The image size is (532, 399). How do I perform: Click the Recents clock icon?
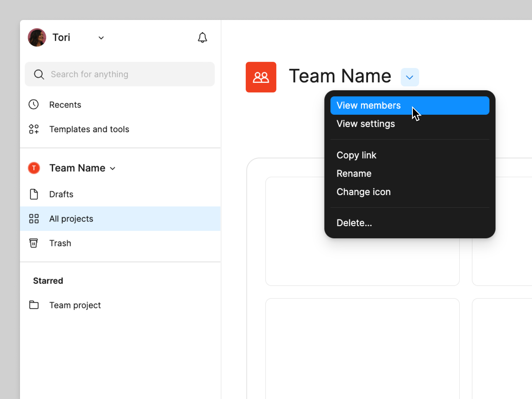pos(34,104)
